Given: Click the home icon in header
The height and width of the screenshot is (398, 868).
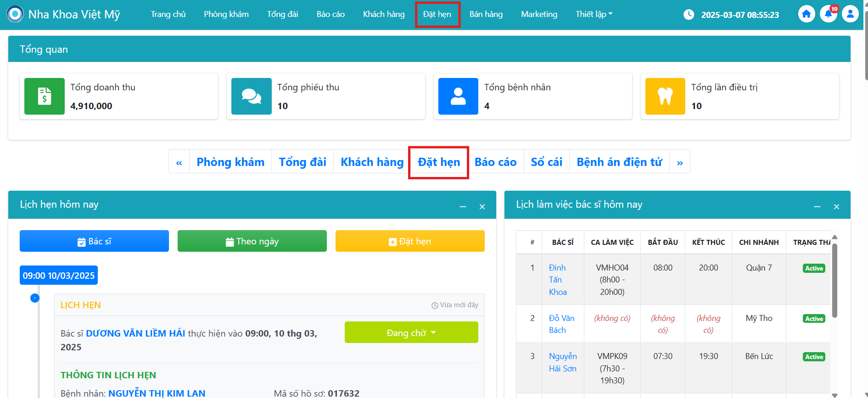Looking at the screenshot, I should [x=806, y=14].
